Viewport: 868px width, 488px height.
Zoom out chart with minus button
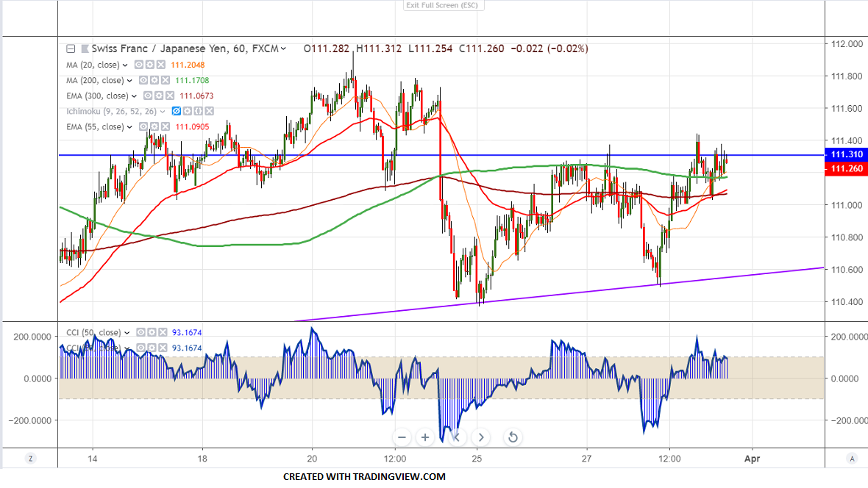click(x=402, y=437)
